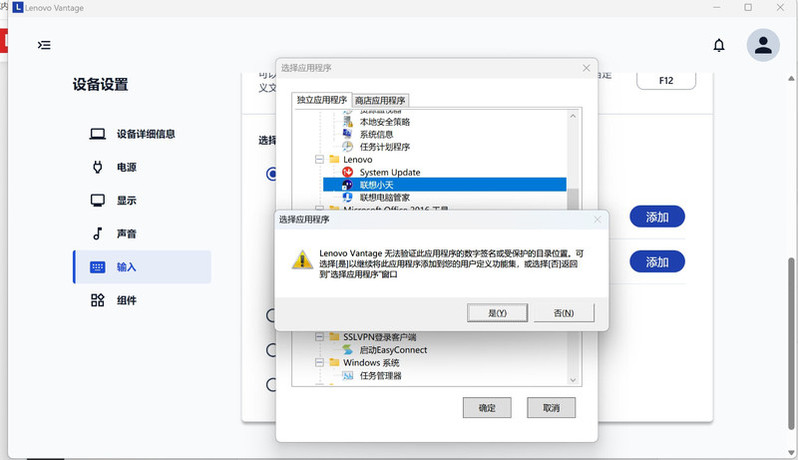This screenshot has height=460, width=798.
Task: Collapse the Lenovo tree node
Action: tap(320, 159)
